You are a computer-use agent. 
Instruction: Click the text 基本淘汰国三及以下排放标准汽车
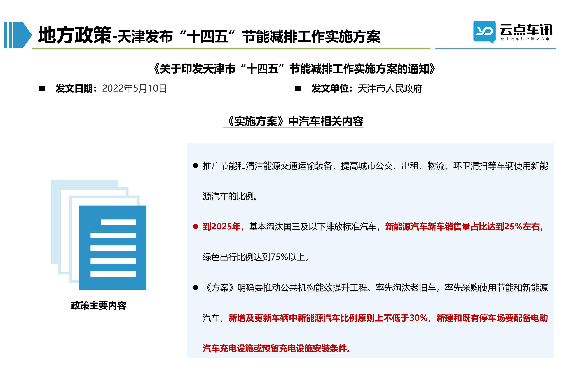point(313,227)
